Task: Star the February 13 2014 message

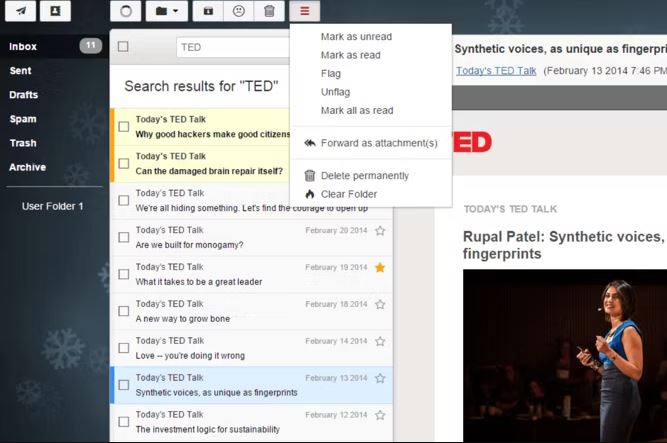Action: pyautogui.click(x=380, y=378)
